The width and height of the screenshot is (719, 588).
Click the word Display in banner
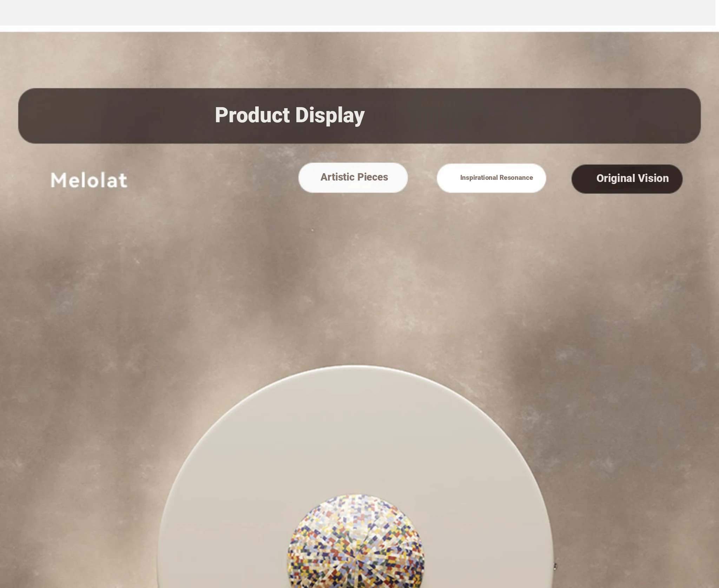(x=330, y=116)
